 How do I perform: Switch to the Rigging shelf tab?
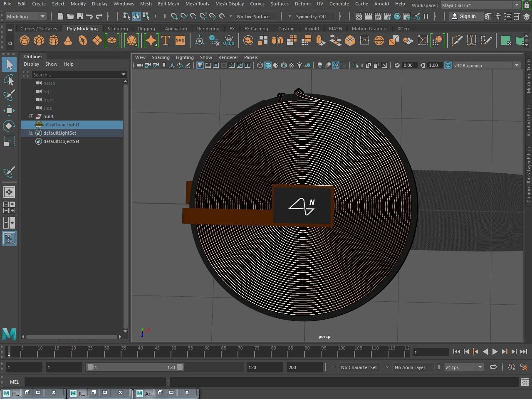tap(146, 29)
